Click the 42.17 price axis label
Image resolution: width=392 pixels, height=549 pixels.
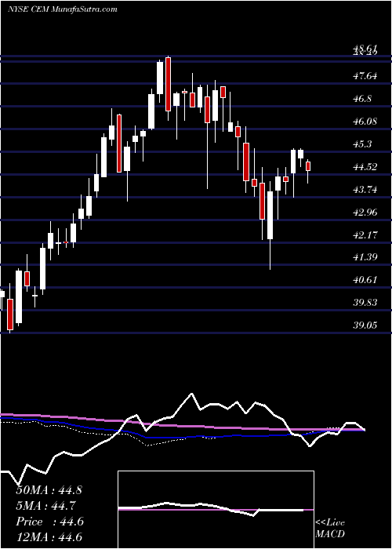365,235
